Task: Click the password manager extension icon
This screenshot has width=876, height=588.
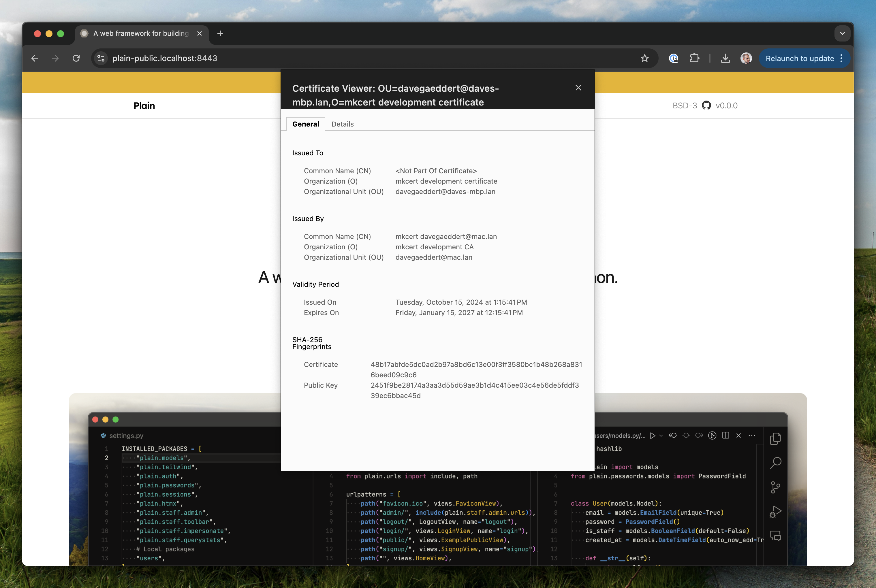Action: tap(673, 58)
